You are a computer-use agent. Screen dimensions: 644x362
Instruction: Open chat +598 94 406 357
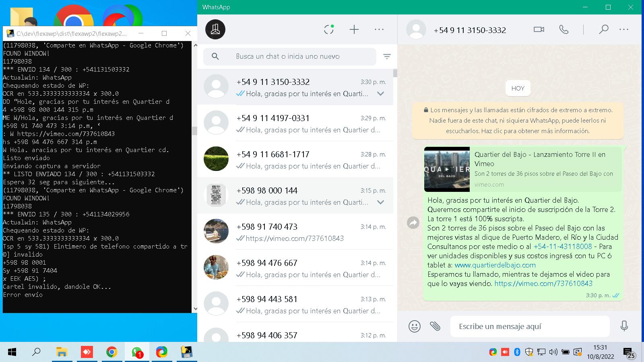pos(295,333)
